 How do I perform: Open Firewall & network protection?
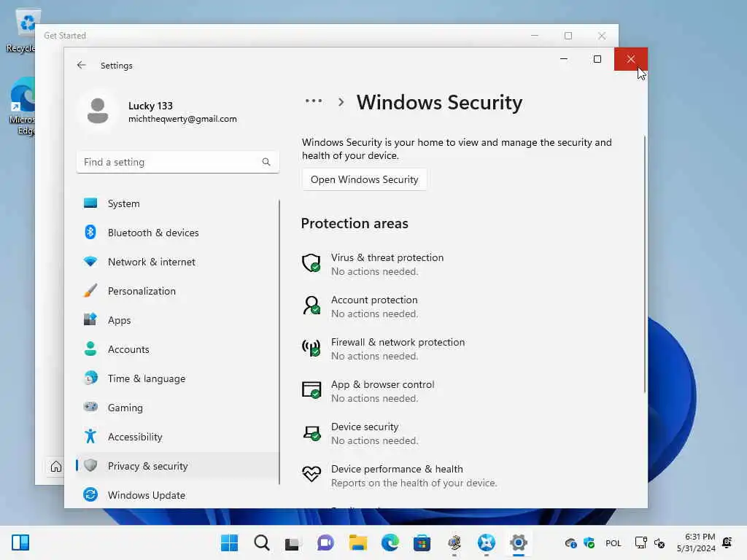pyautogui.click(x=398, y=349)
